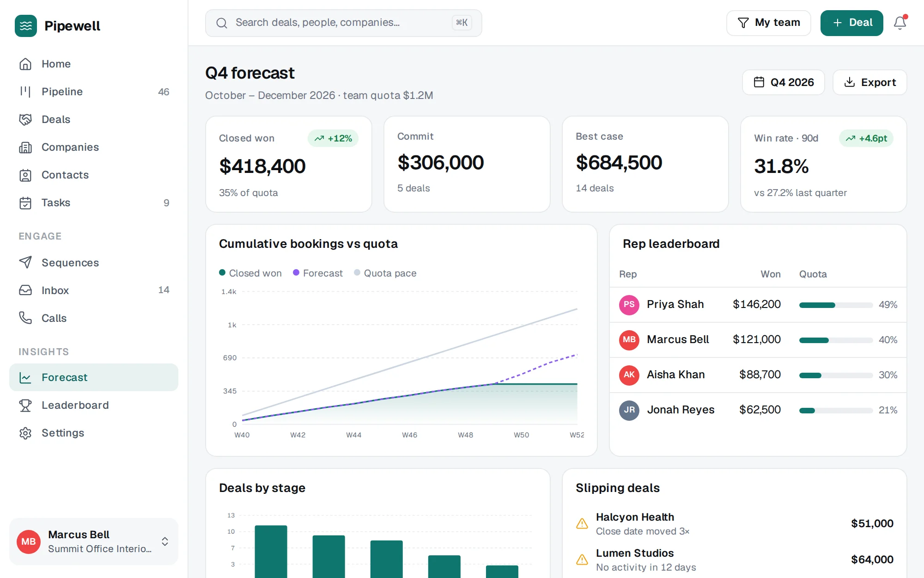The image size is (924, 578).
Task: Click the Tasks calendar-check icon
Action: coord(25,203)
